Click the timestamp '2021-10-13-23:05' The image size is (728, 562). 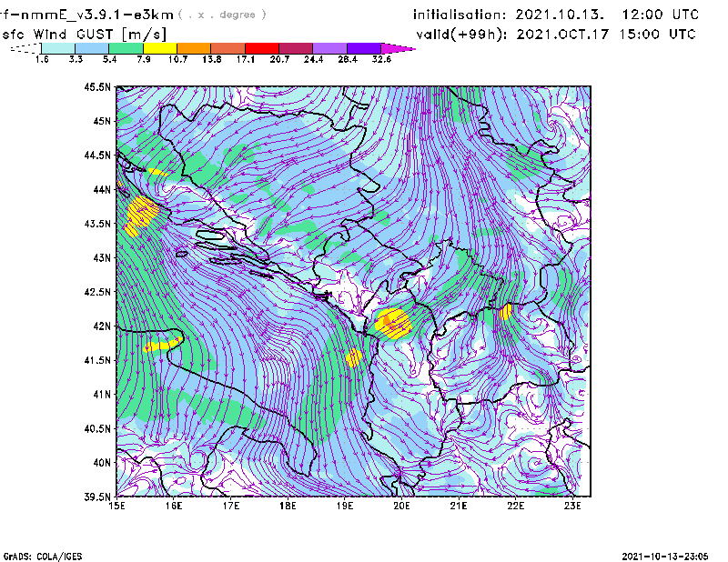point(665,557)
